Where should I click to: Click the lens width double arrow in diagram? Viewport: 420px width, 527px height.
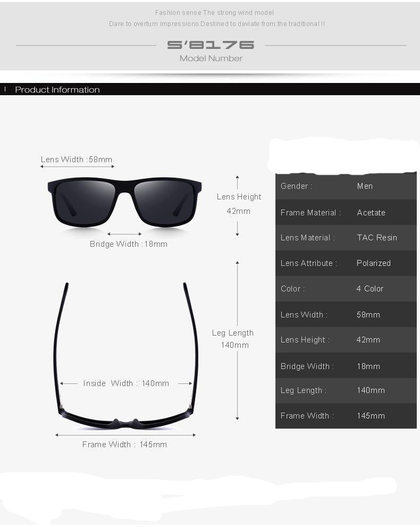(77, 166)
